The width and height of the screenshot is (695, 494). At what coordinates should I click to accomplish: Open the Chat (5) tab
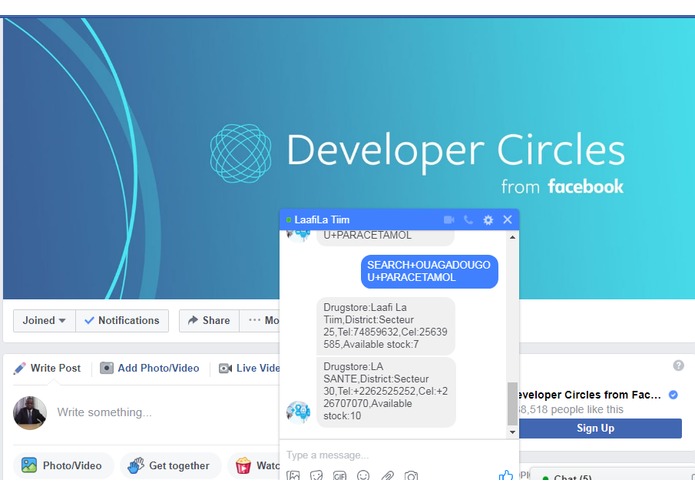[x=612, y=476]
